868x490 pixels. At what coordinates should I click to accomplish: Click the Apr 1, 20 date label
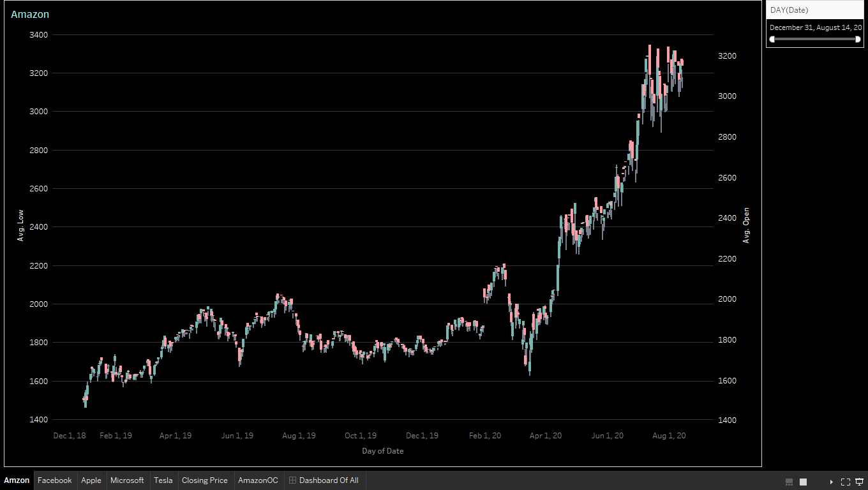point(546,436)
